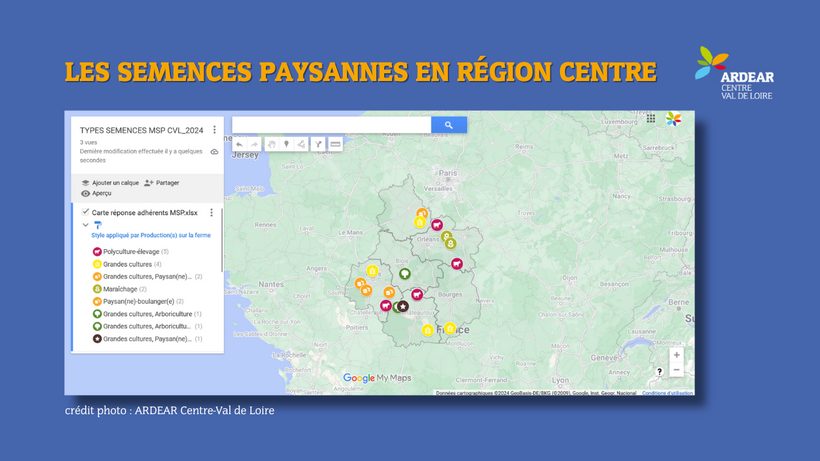Click the green tree marker below Blois
Viewport: 820px width, 461px height.
(x=405, y=273)
